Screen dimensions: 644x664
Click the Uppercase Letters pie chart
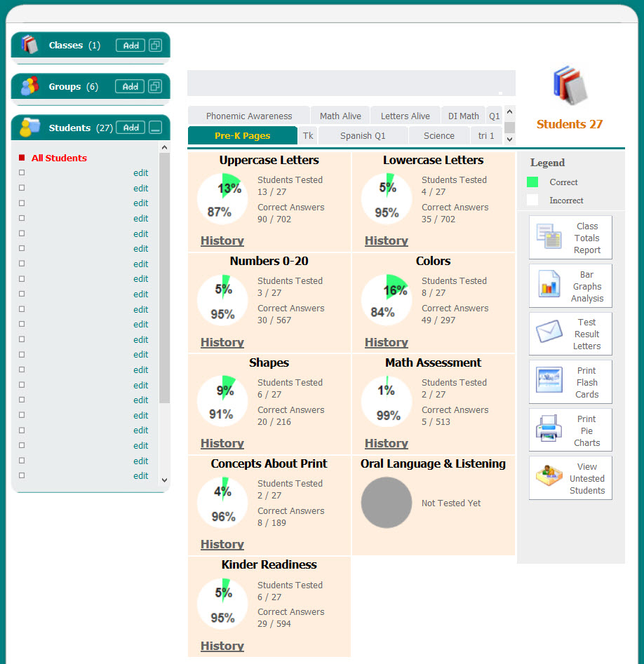pyautogui.click(x=222, y=198)
